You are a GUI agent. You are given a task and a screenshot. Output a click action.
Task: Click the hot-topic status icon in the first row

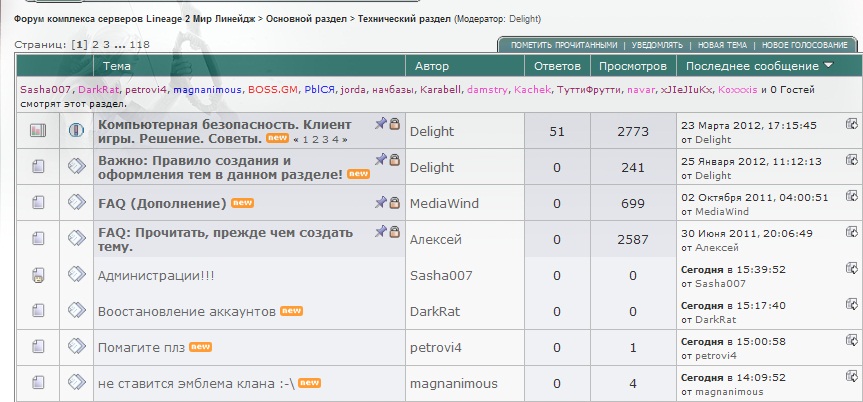pos(38,130)
